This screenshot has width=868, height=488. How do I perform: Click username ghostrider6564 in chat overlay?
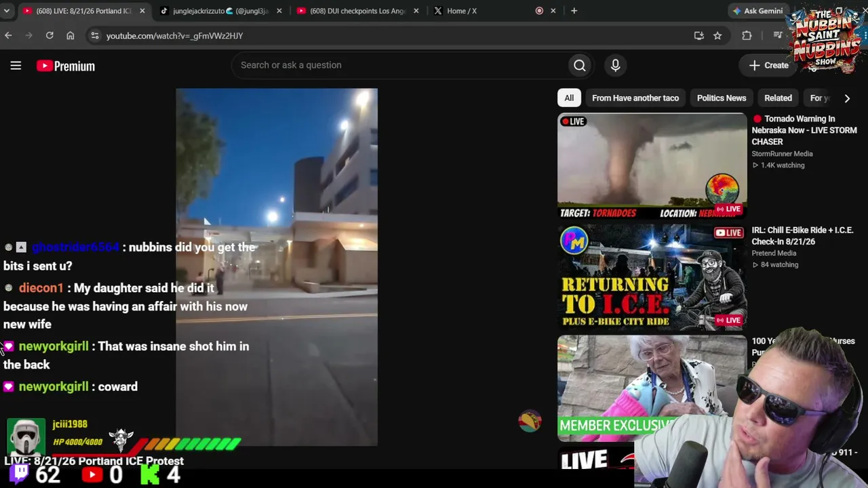pyautogui.click(x=75, y=247)
